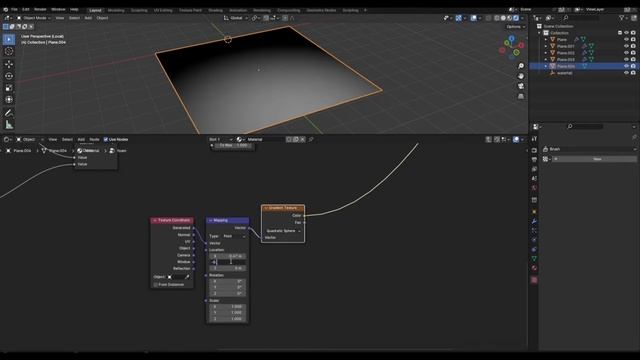Edit Mapping Location X value field
Screen dimensions: 640x360
click(x=228, y=256)
